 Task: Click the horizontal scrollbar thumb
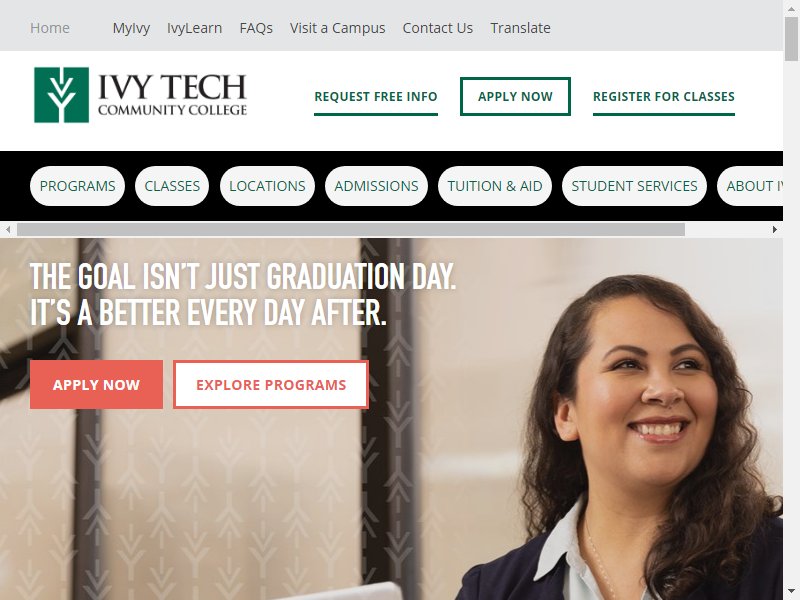click(351, 230)
